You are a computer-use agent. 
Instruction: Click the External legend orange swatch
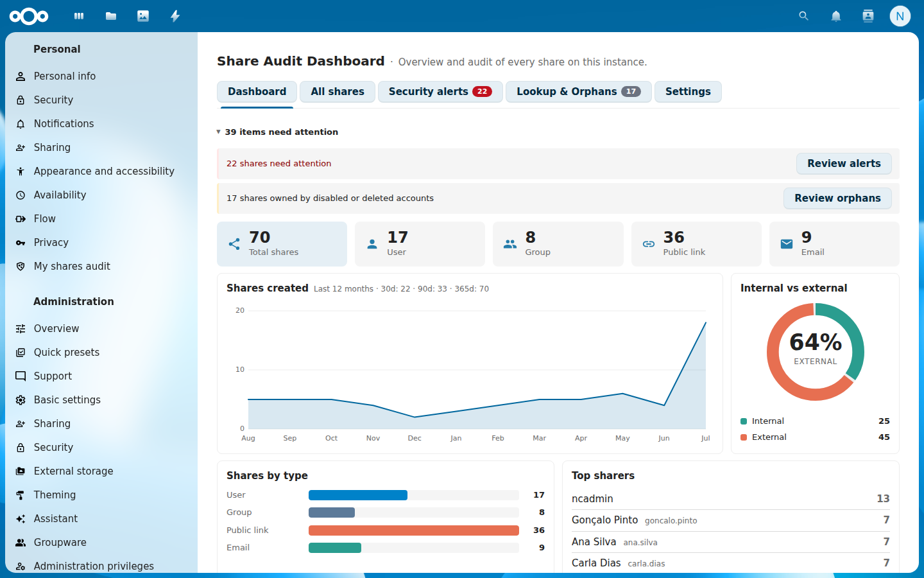(x=744, y=437)
